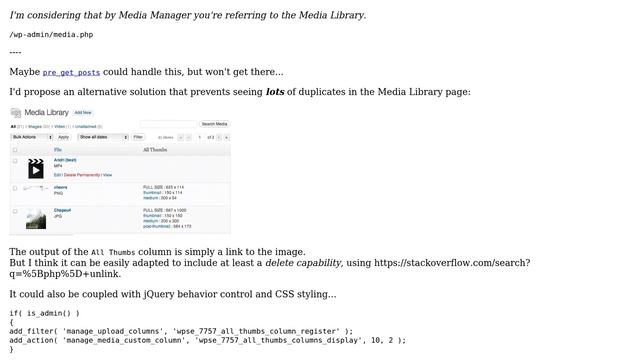Screen dimensions: 640x360
Task: Open the Show all dates dropdown
Action: point(103,137)
